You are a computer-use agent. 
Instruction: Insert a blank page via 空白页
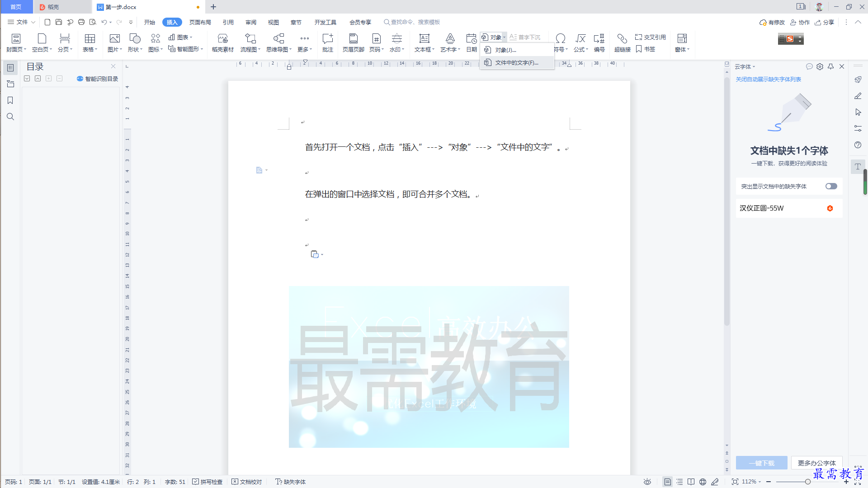coord(42,43)
